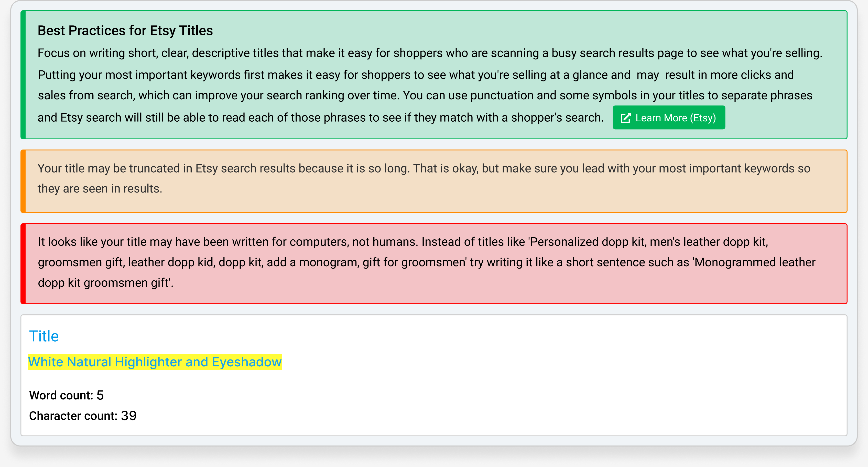Click the blue 'Title' heading
This screenshot has width=868, height=467.
[x=44, y=336]
